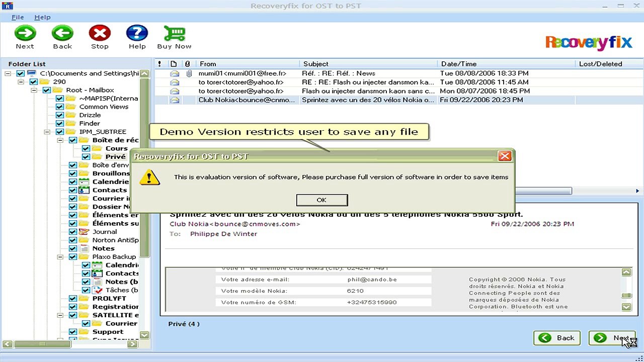The width and height of the screenshot is (644, 362).
Task: Click envelope icon of Club Nokia message
Action: point(175,100)
